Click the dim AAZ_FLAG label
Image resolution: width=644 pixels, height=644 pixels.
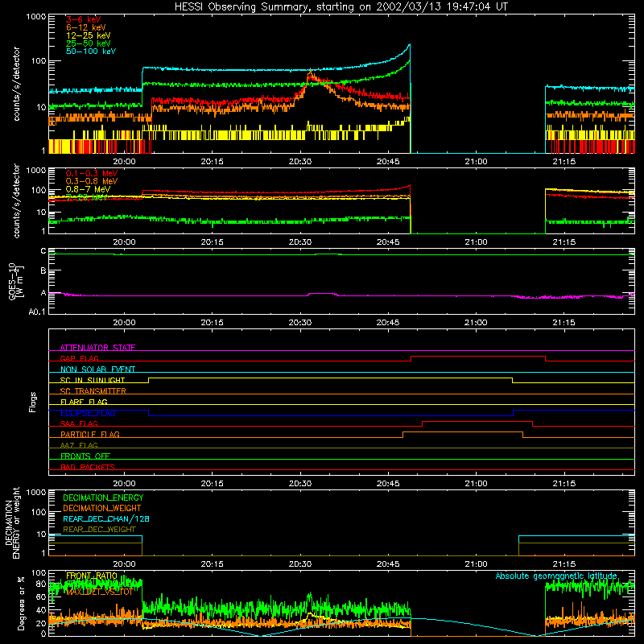click(79, 445)
